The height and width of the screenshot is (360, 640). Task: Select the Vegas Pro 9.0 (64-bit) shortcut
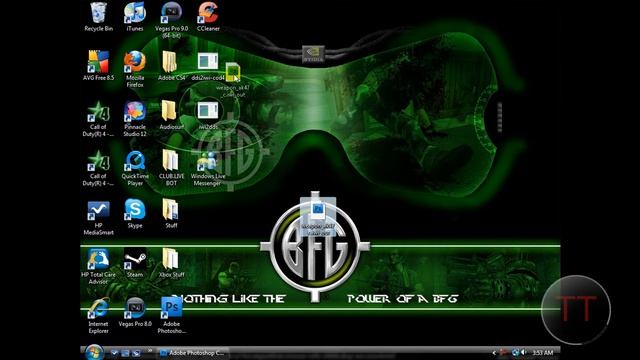(x=171, y=20)
